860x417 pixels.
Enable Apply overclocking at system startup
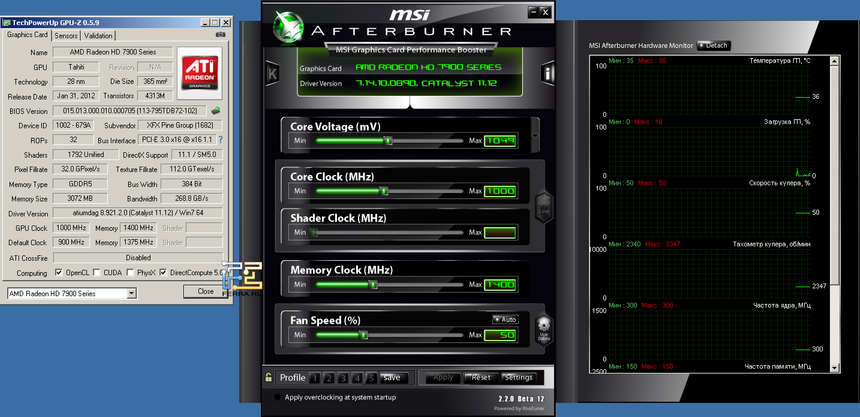pos(278,397)
